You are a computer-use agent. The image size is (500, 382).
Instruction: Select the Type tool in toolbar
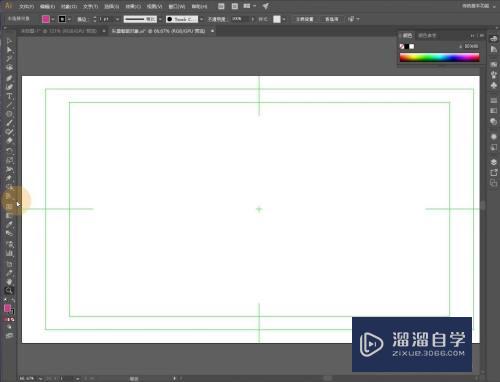pos(9,96)
